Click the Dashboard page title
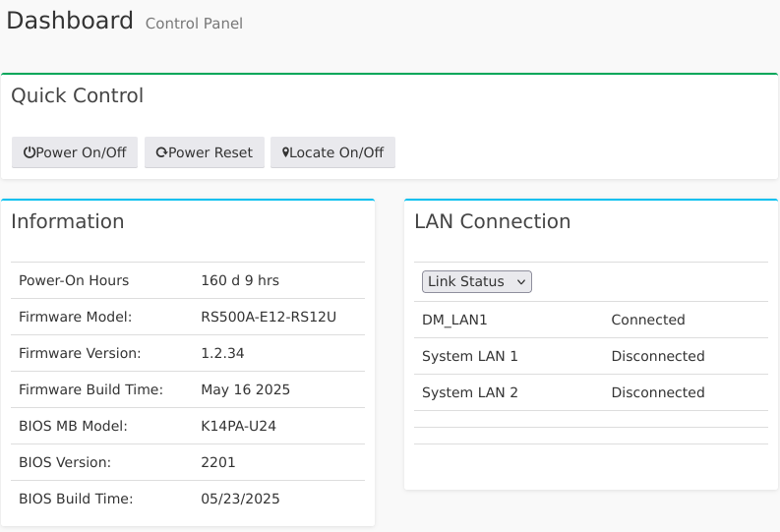 point(70,21)
